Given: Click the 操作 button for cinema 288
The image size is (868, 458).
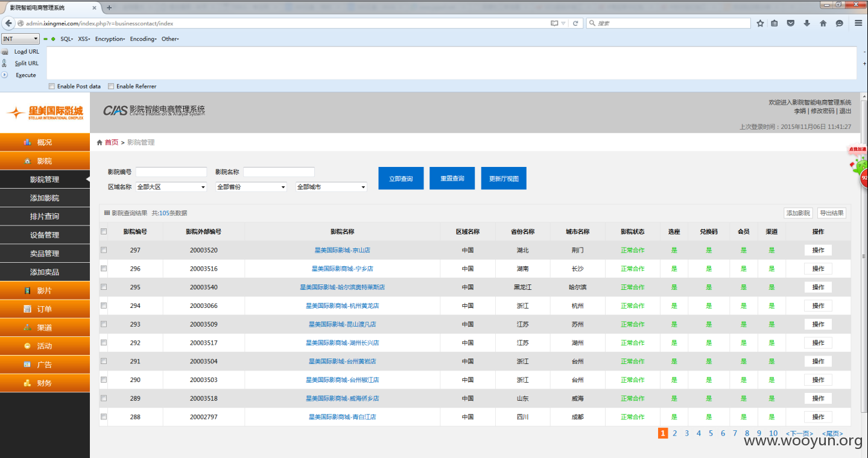Looking at the screenshot, I should click(818, 417).
